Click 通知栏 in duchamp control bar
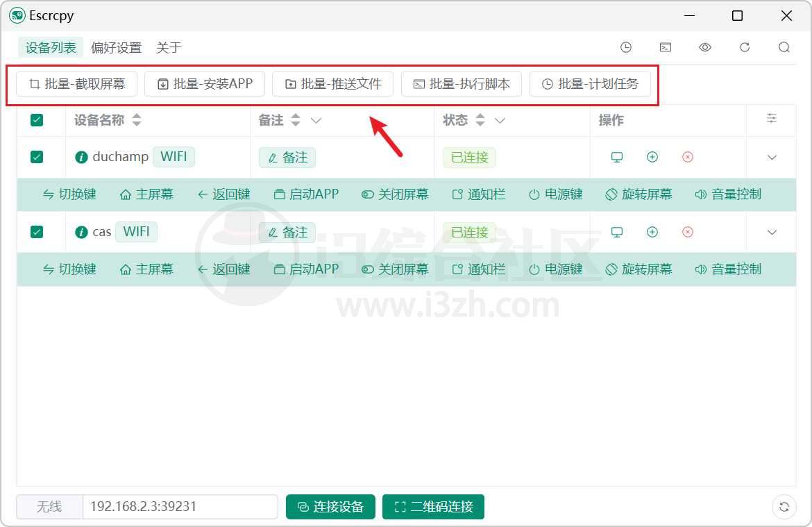The image size is (812, 527). point(479,194)
